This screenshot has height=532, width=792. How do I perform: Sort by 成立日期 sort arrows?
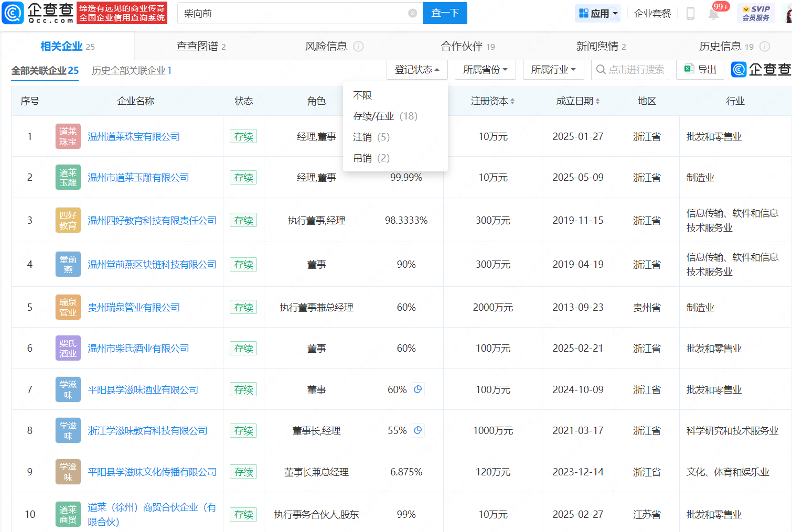point(597,101)
